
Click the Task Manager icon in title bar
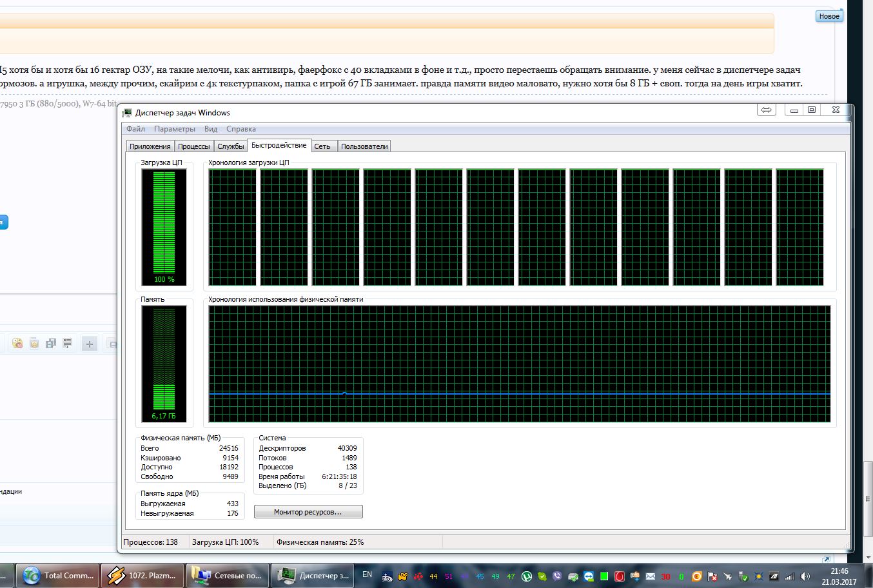pyautogui.click(x=128, y=113)
